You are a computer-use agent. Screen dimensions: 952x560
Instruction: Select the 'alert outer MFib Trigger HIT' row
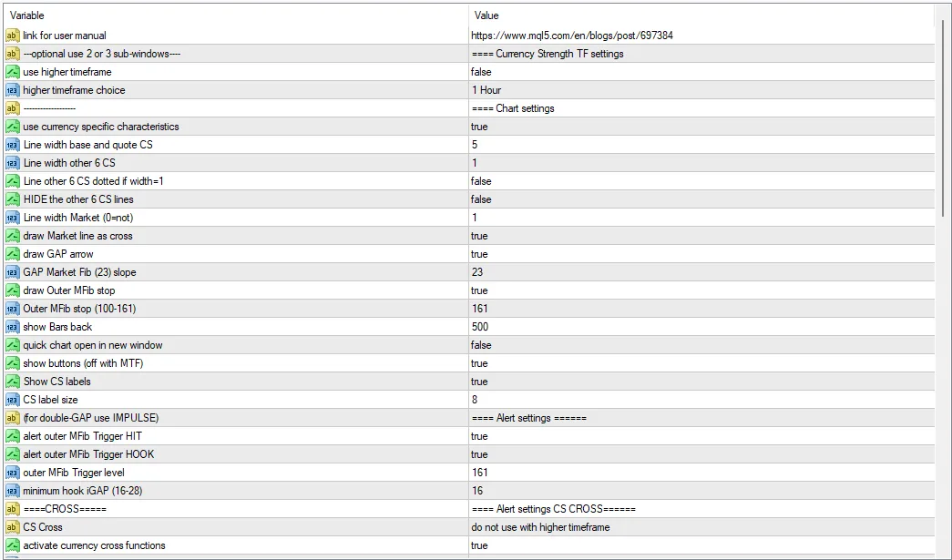click(x=83, y=436)
